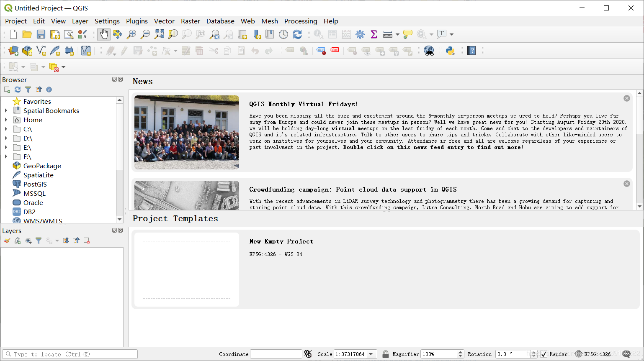Open log messages icon in status bar

click(627, 354)
